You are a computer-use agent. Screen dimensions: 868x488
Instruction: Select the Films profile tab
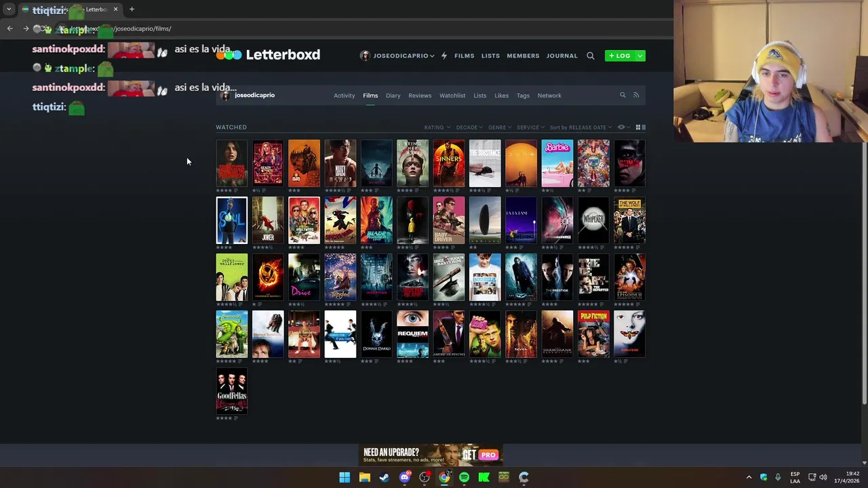[x=370, y=96]
